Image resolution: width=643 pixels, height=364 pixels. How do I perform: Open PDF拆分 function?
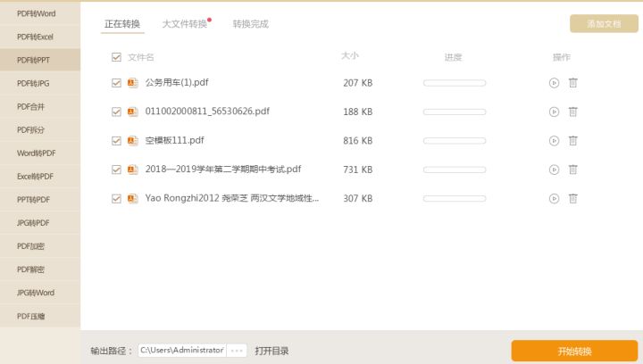tap(40, 130)
